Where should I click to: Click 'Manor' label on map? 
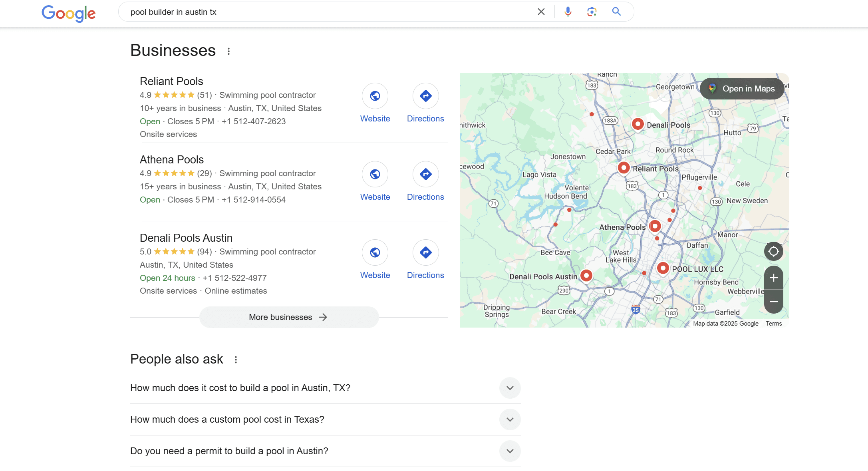[x=727, y=235]
